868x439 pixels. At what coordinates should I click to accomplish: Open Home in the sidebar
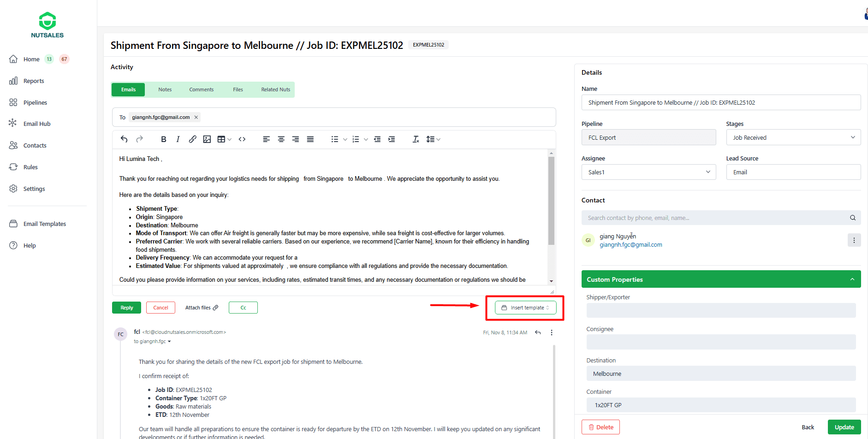[31, 59]
